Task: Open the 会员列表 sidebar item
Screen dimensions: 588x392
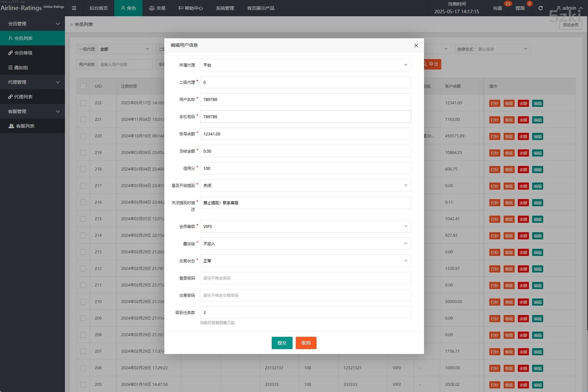Action: (x=32, y=38)
